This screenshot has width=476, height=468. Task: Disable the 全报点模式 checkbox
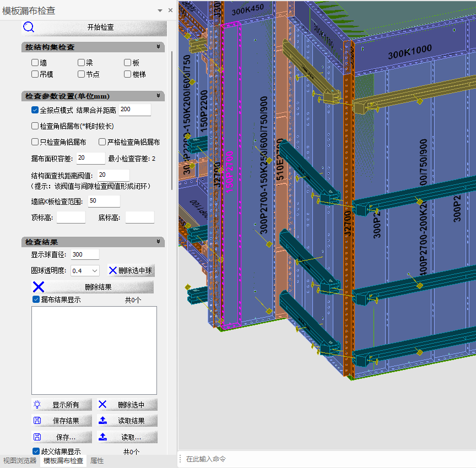tap(35, 110)
